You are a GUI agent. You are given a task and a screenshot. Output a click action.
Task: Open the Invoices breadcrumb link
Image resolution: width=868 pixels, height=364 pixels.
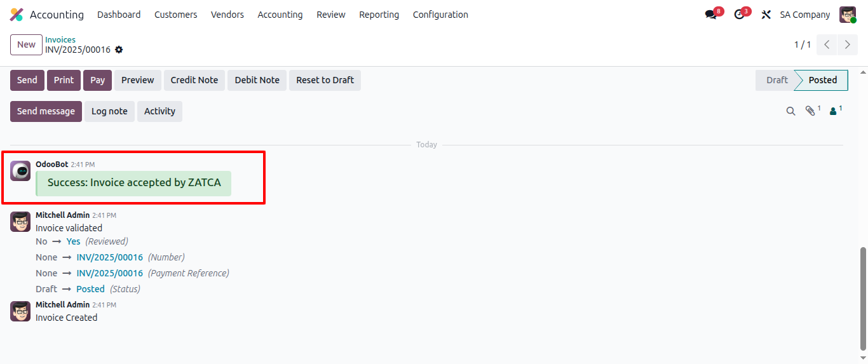click(60, 39)
